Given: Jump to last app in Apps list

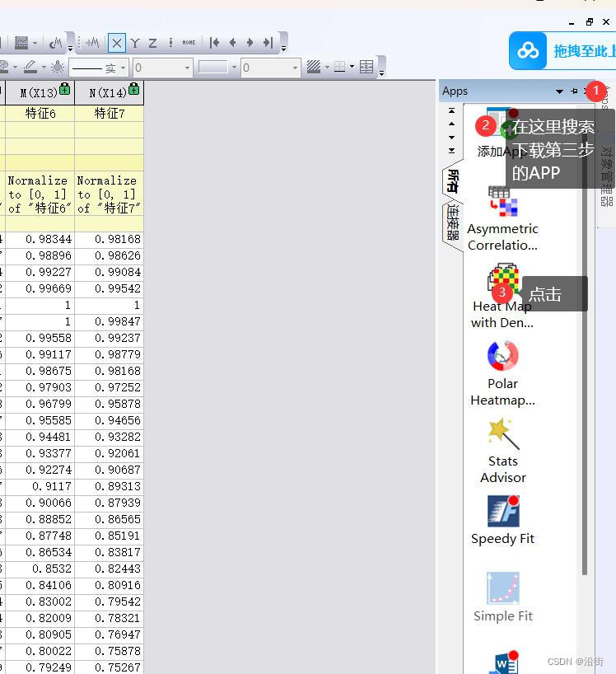Looking at the screenshot, I should coord(451,151).
